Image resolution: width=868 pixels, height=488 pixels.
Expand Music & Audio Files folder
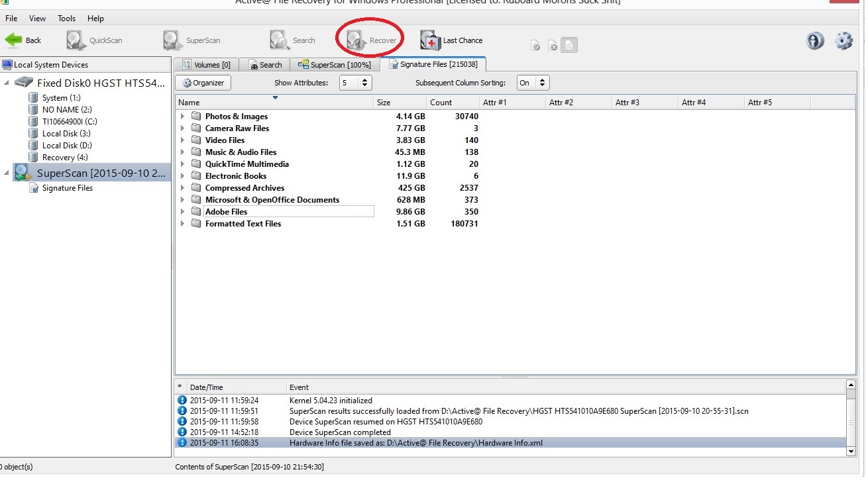pos(183,152)
